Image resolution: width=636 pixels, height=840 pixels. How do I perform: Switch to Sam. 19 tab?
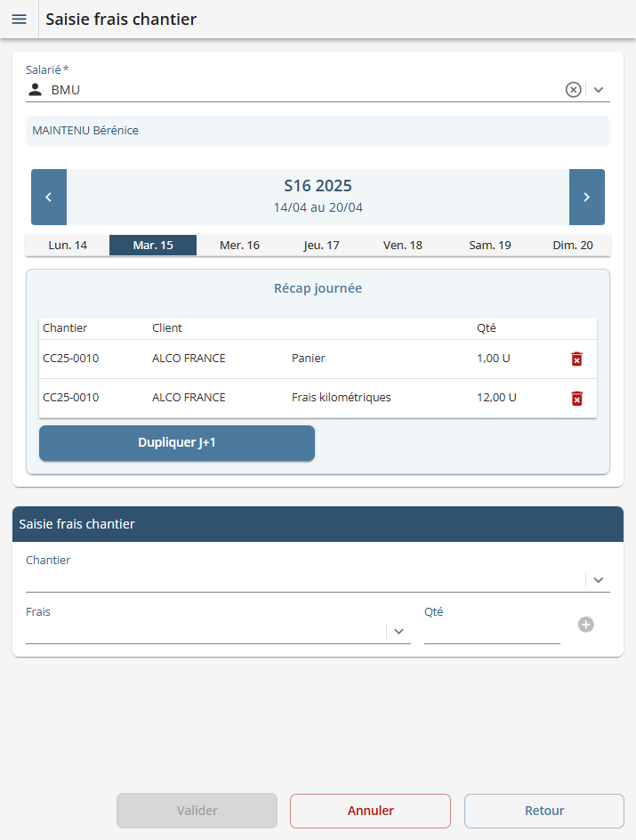coord(490,246)
